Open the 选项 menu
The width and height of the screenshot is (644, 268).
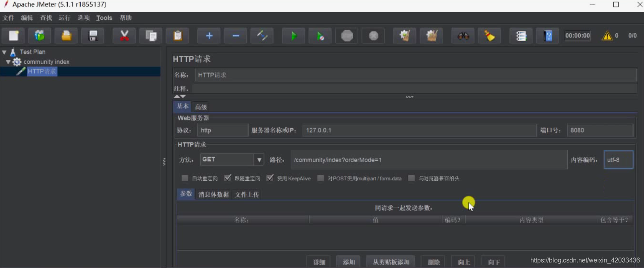(83, 18)
